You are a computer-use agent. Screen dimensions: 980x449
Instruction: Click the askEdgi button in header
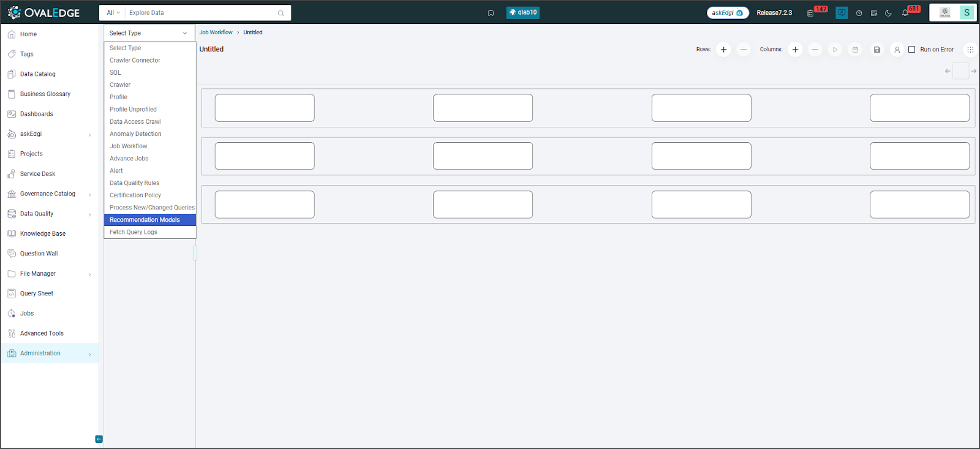pyautogui.click(x=727, y=13)
